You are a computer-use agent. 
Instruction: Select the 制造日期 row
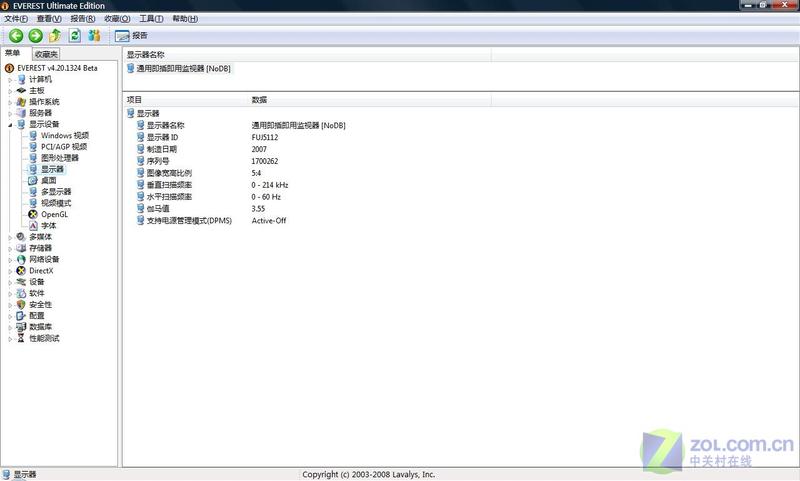pos(162,149)
